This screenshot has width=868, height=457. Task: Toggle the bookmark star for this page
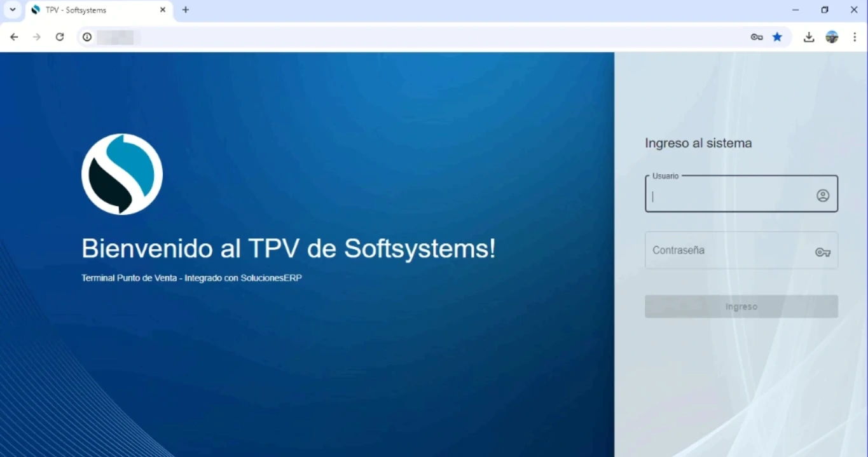777,37
